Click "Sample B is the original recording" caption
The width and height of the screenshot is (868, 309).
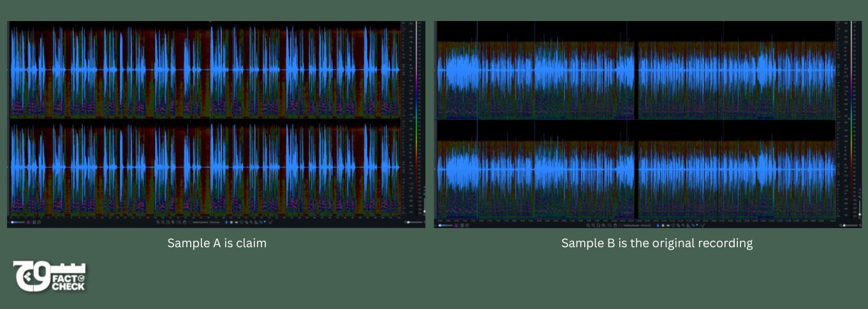tap(657, 243)
